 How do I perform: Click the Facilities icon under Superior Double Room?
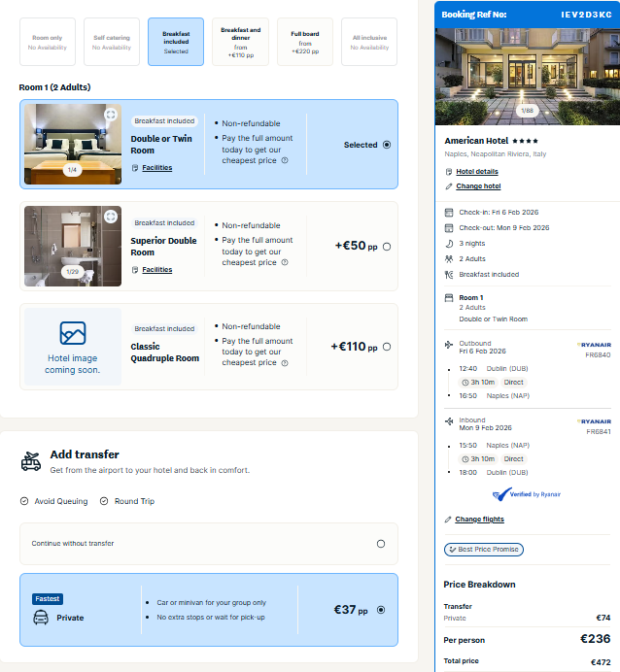135,270
